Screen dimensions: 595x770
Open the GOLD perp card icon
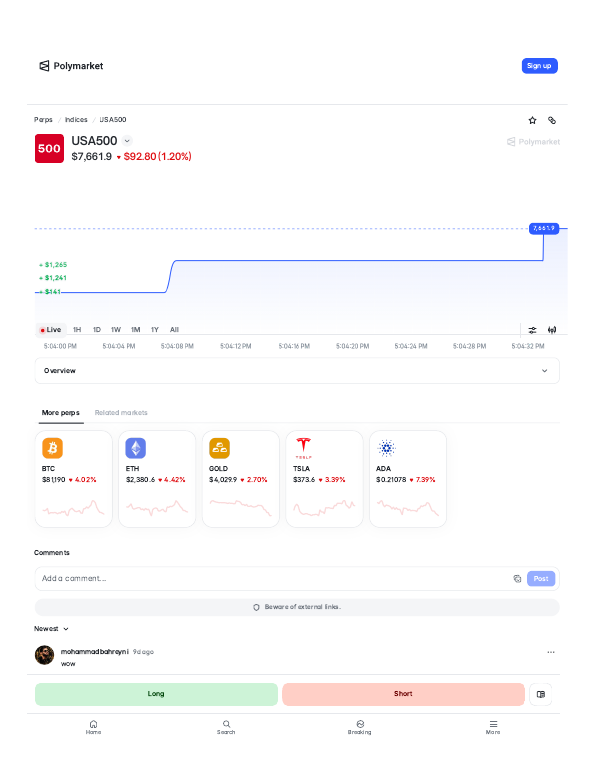[x=219, y=448]
